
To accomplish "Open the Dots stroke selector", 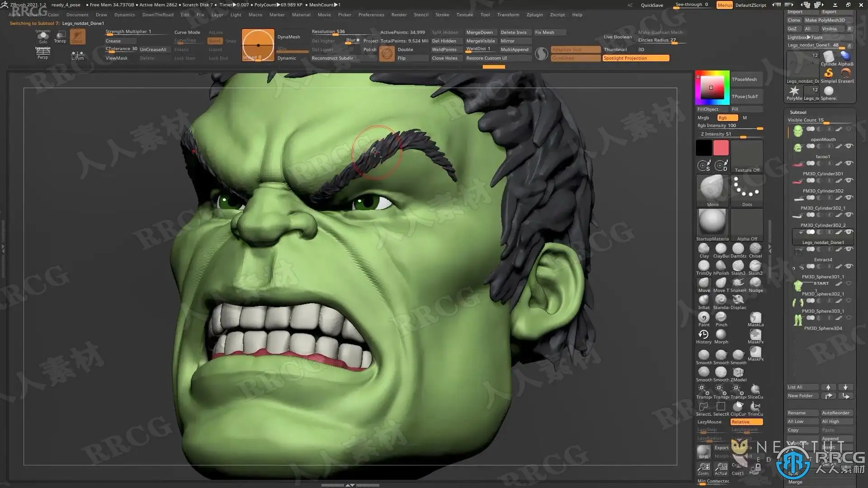I will click(x=747, y=190).
